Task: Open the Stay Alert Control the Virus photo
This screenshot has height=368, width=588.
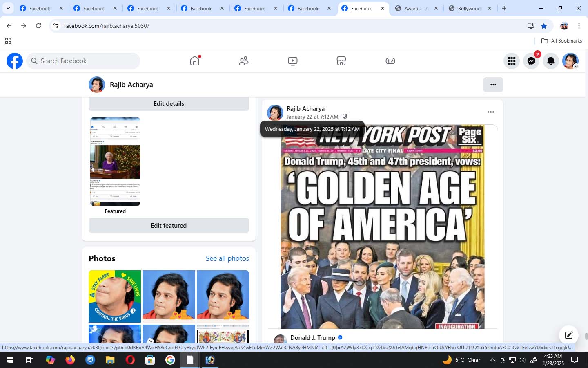Action: [115, 296]
